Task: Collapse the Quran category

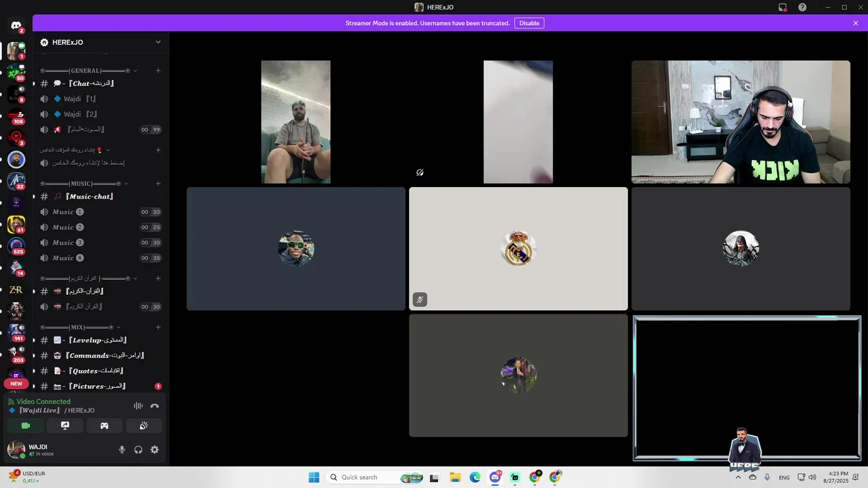Action: pyautogui.click(x=89, y=278)
